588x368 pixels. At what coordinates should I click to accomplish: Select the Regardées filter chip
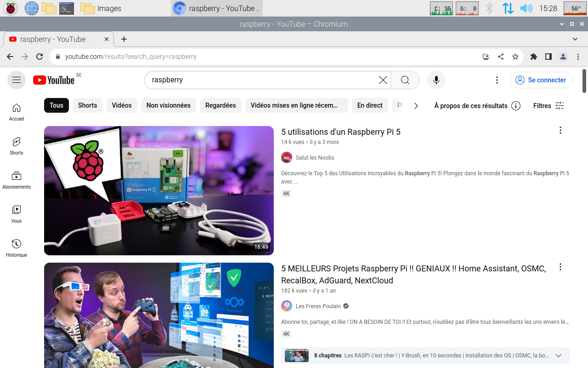coord(220,105)
